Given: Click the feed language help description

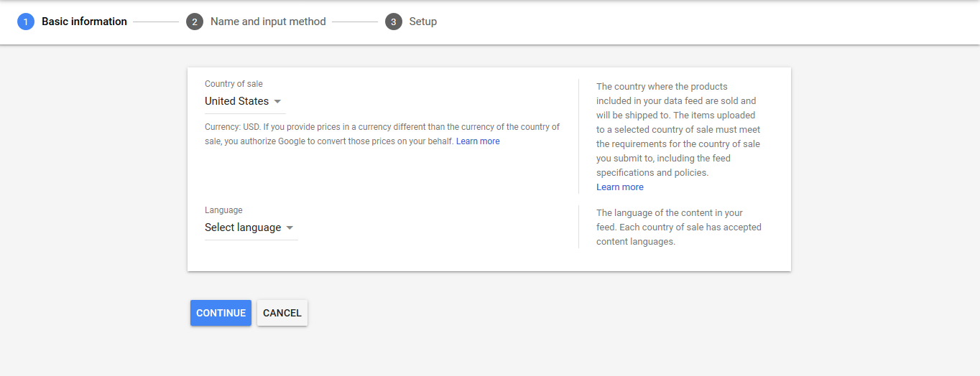Looking at the screenshot, I should [x=678, y=227].
